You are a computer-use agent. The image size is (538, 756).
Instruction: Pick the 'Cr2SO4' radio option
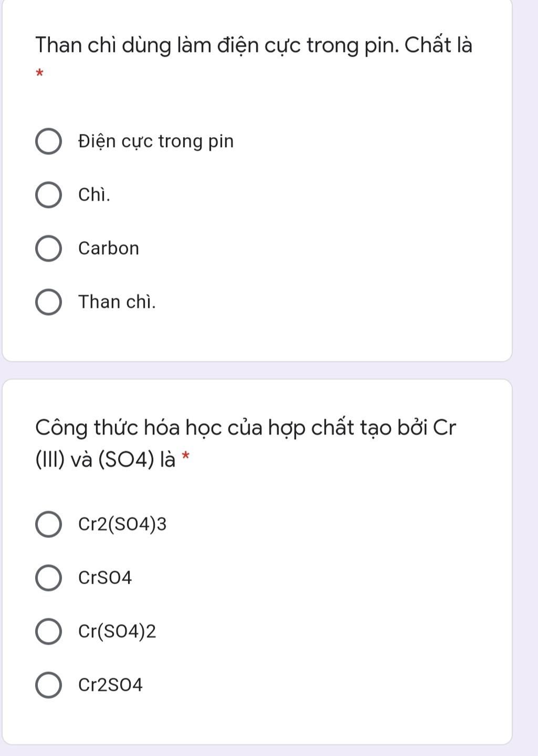point(48,685)
